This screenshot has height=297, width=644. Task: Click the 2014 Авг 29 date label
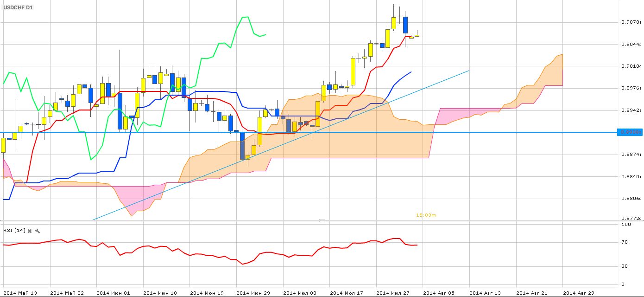[579, 293]
